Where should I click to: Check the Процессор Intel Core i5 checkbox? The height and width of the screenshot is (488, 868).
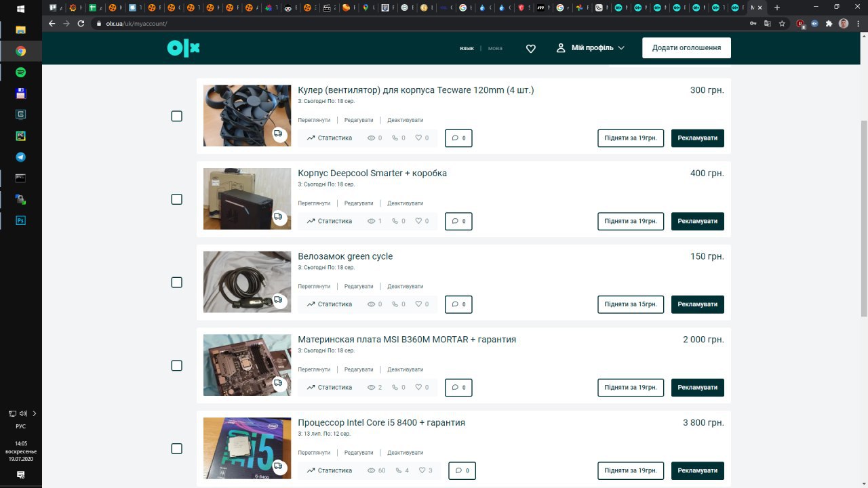point(177,449)
